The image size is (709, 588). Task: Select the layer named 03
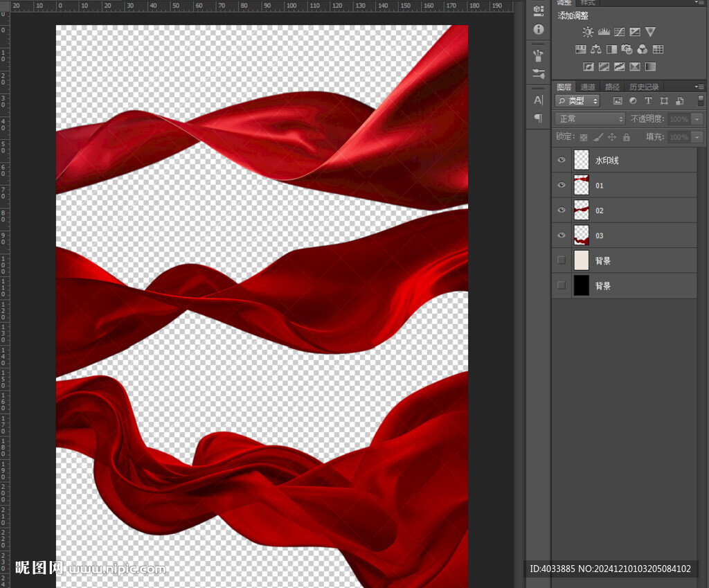[x=600, y=235]
